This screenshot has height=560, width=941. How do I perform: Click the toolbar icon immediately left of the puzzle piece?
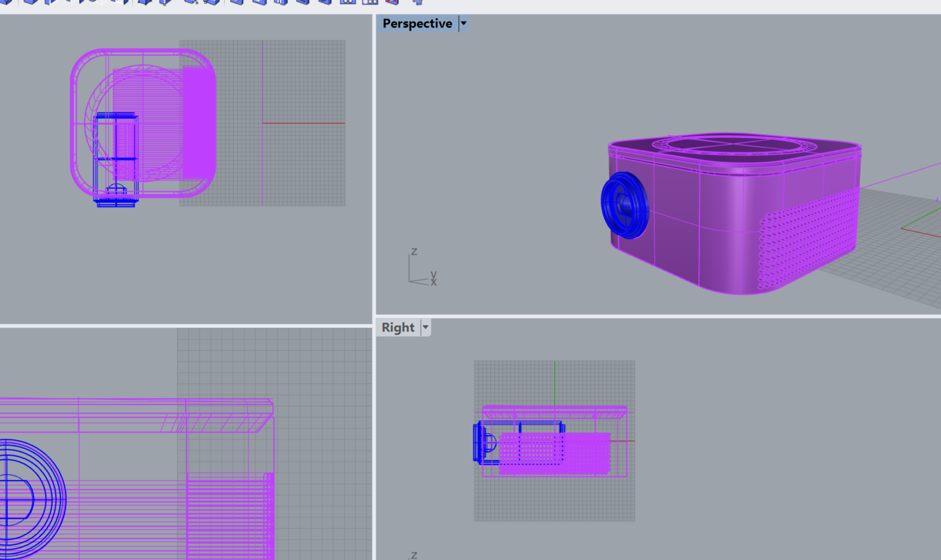[392, 3]
